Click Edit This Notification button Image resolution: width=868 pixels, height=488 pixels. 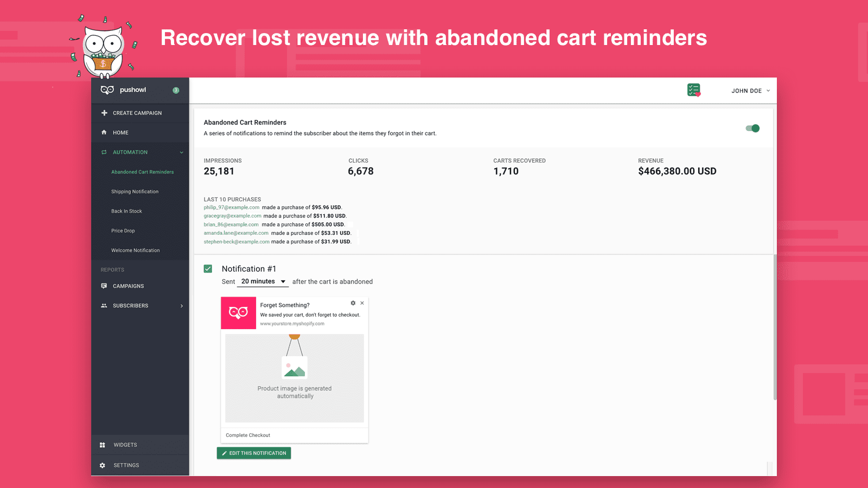[x=254, y=453]
